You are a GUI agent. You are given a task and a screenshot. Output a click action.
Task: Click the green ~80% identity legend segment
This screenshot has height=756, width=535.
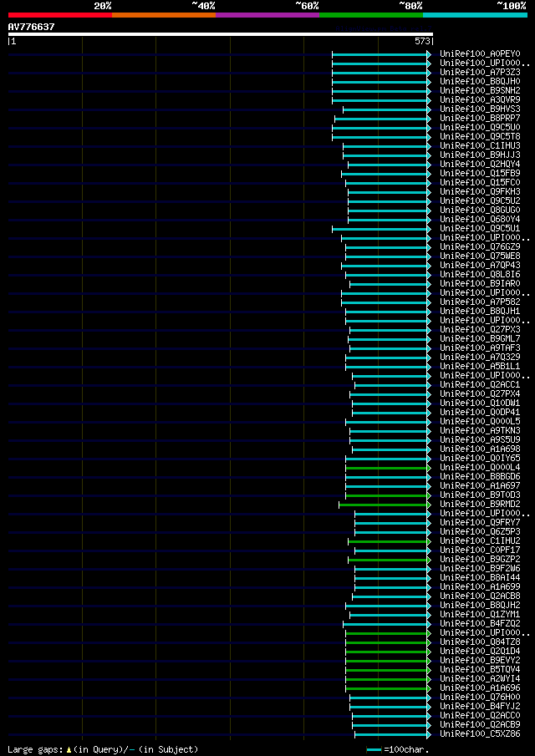pyautogui.click(x=371, y=15)
